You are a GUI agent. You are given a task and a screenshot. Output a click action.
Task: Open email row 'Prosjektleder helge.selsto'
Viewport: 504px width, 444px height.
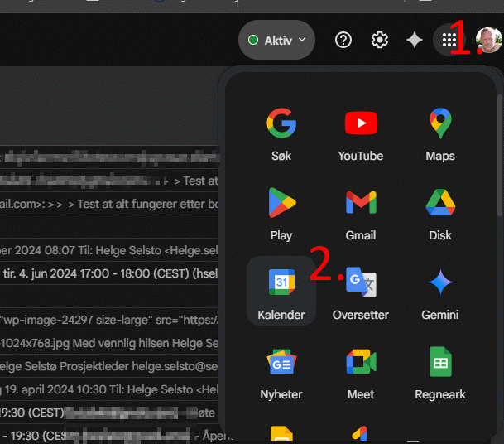pyautogui.click(x=109, y=366)
